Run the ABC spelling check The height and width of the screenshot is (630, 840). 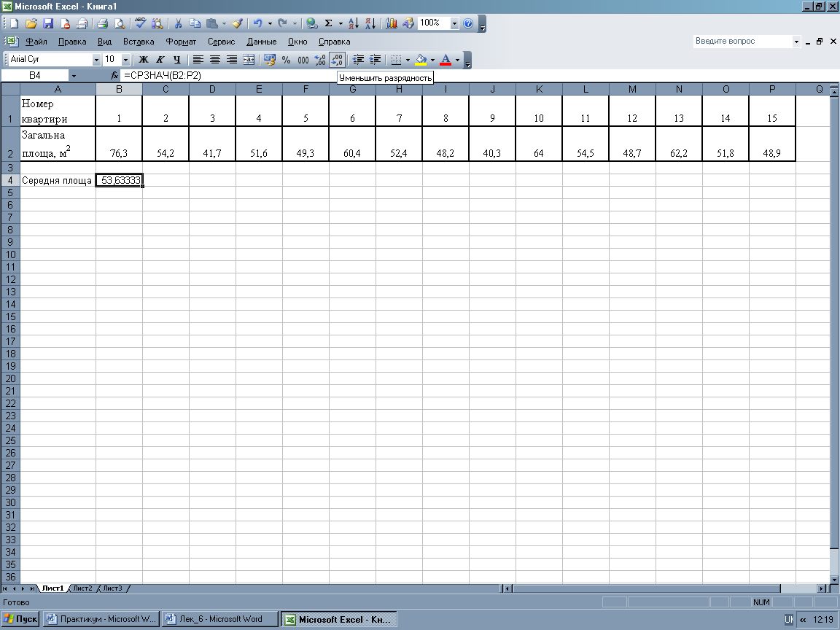[x=140, y=23]
